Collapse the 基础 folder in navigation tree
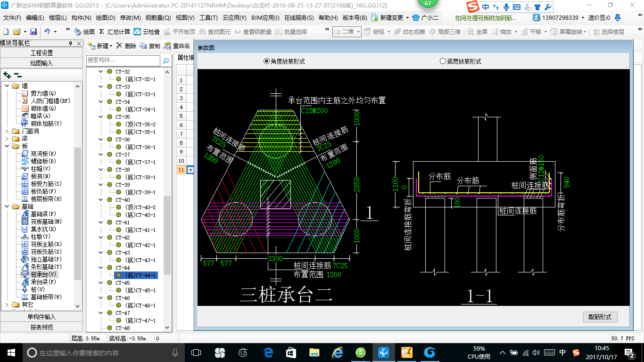Screen dimensions: 644x362 [7, 206]
